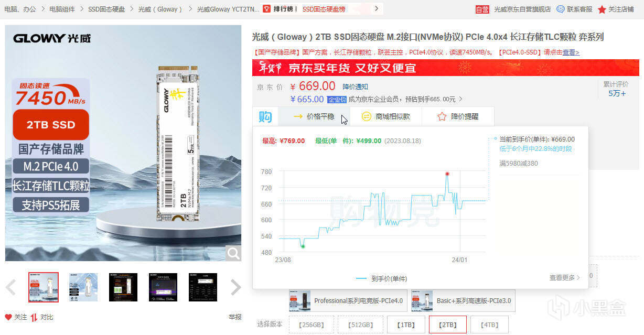644x335 pixels.
Task: Open the 电脑、办公 breadcrumb category
Action: [x=20, y=9]
